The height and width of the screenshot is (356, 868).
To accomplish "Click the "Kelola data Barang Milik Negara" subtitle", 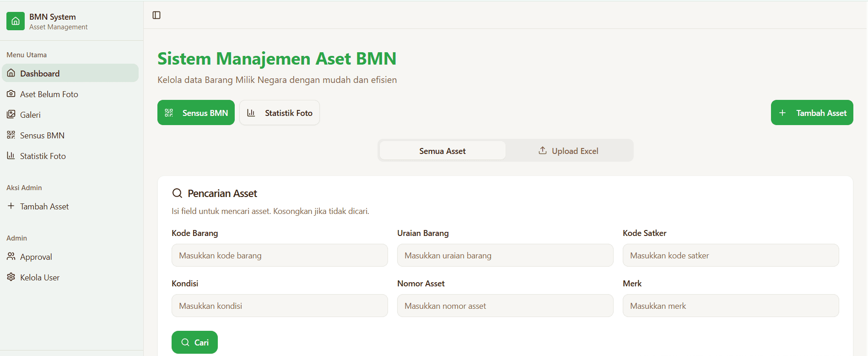I will coord(277,80).
